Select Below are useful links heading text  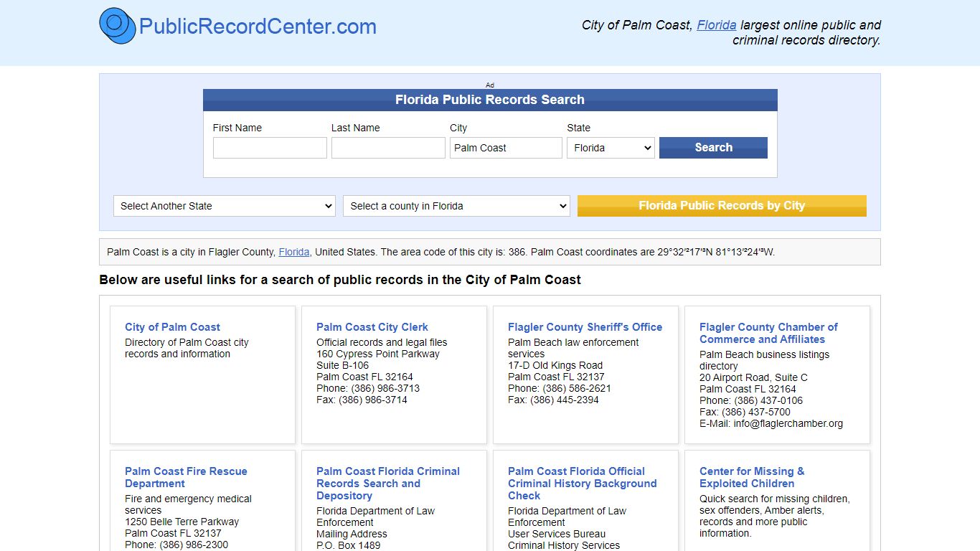point(340,280)
